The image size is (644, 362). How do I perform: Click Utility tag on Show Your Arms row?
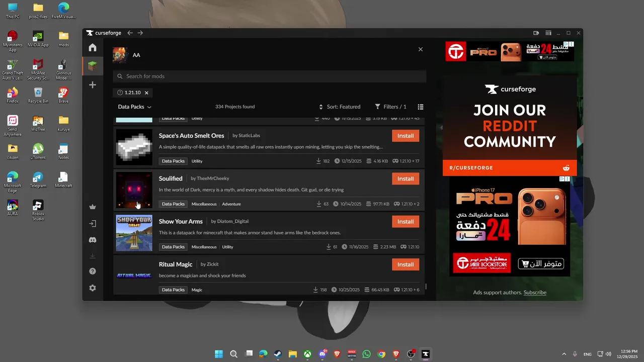(x=227, y=247)
